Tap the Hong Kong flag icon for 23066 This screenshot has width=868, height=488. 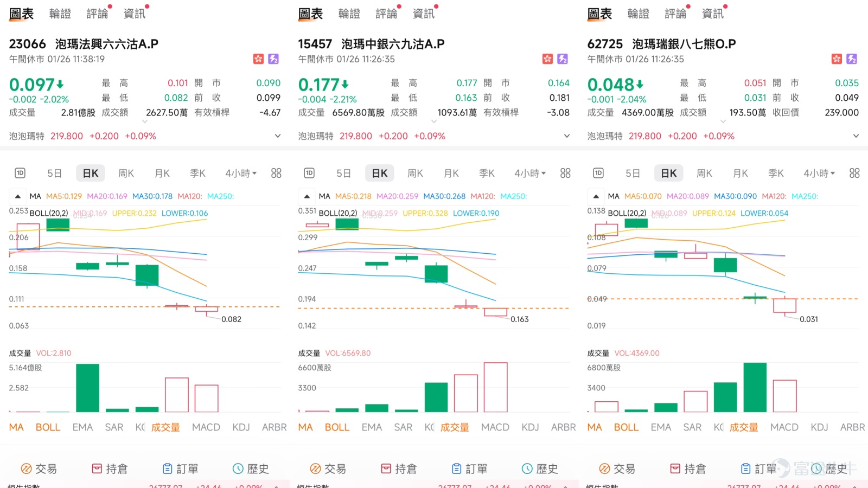(258, 59)
